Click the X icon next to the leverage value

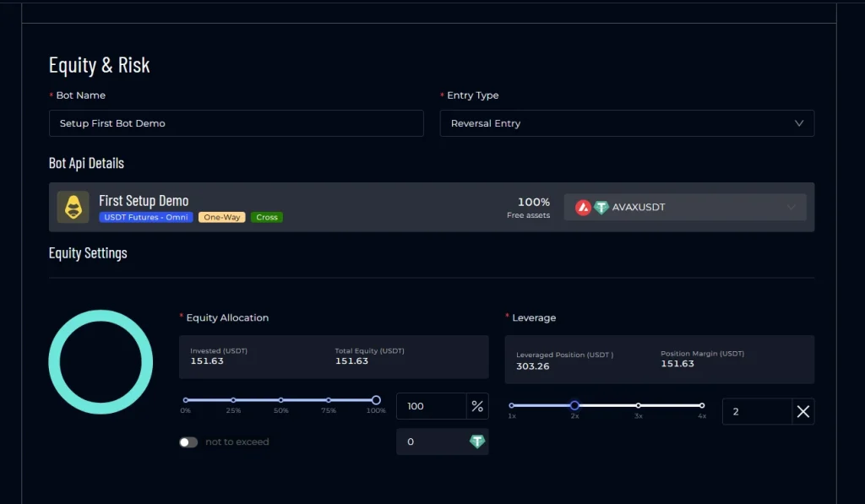(803, 411)
